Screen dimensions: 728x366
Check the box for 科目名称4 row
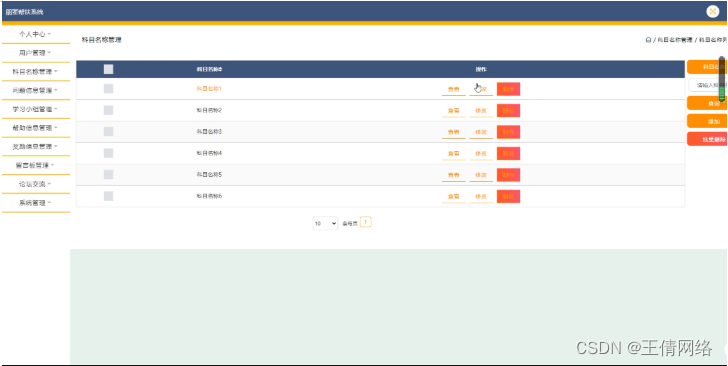(x=108, y=153)
